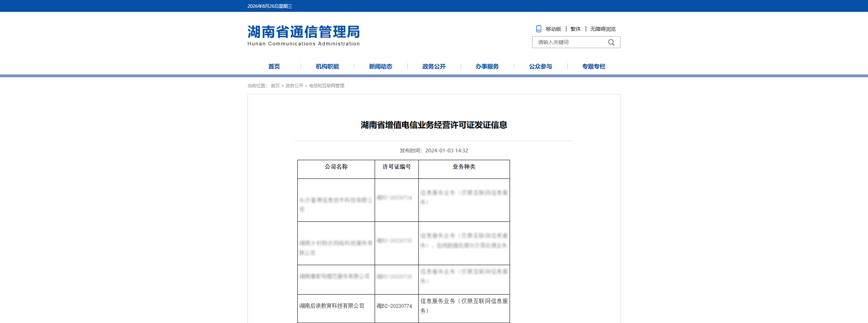Click 电信和互联网管理 breadcrumb link

pyautogui.click(x=327, y=86)
